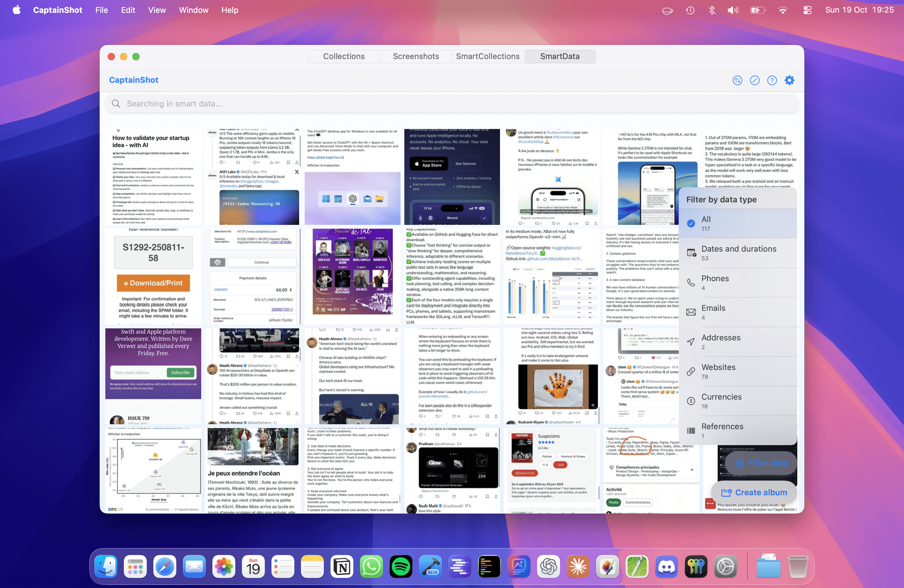Click the References barcode filter icon
This screenshot has width=904, height=588.
coord(691,431)
